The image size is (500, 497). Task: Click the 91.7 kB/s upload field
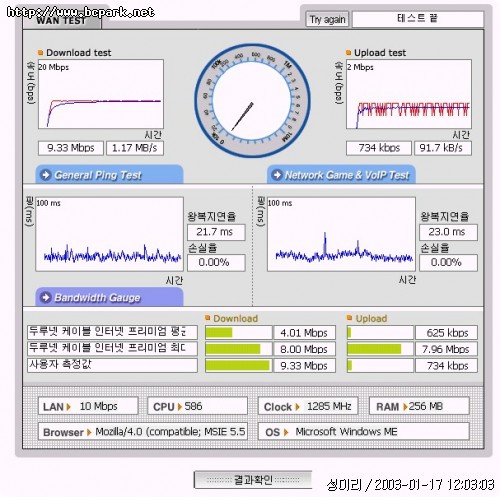(443, 148)
